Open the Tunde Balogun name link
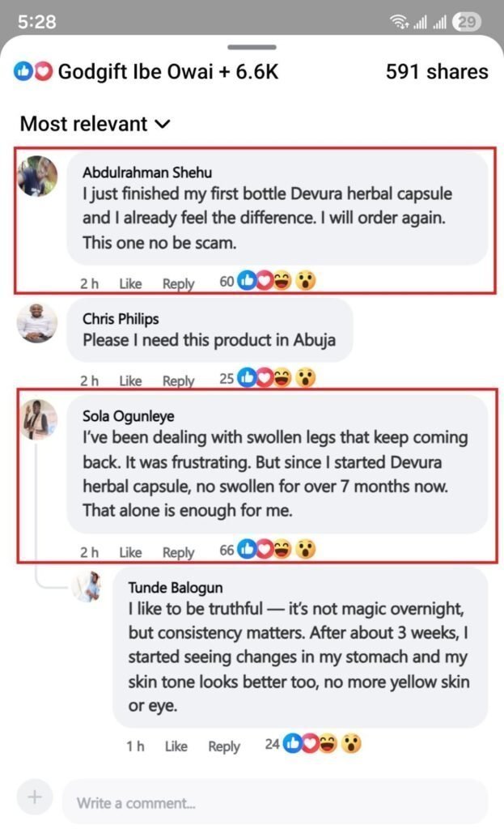504x829 pixels. coord(176,588)
